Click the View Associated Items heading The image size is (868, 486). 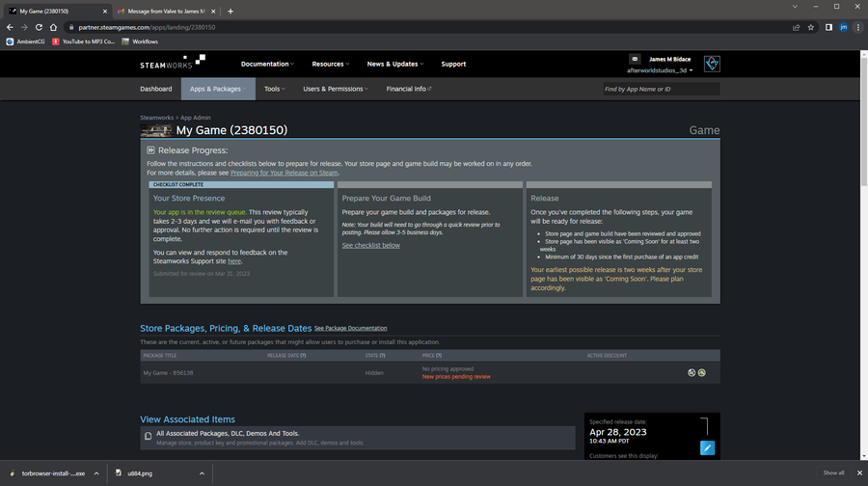tap(187, 419)
